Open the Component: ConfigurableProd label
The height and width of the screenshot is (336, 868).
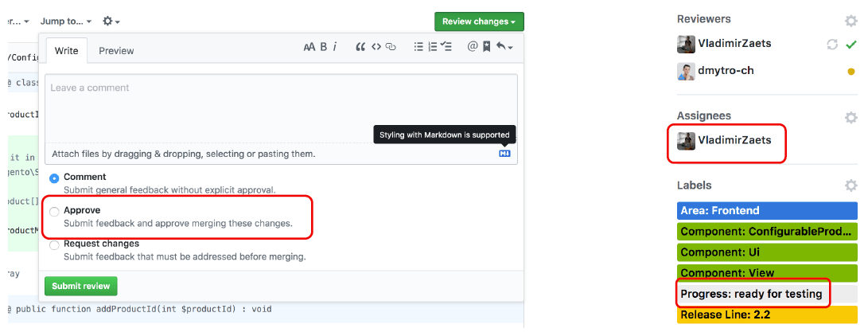pyautogui.click(x=767, y=232)
